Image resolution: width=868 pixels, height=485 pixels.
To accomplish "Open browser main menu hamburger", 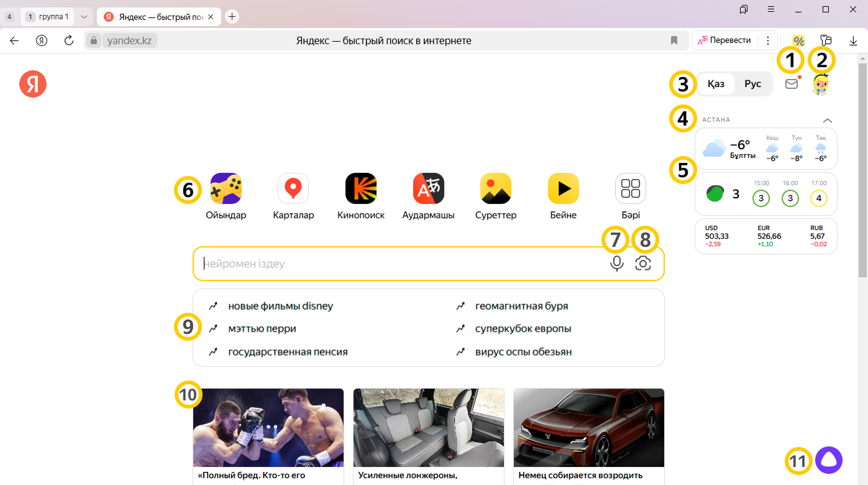I will click(x=770, y=9).
